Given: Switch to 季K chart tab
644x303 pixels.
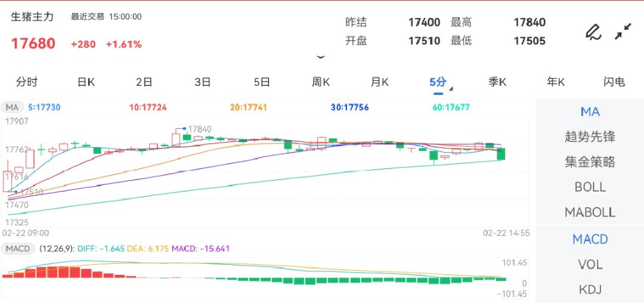Looking at the screenshot, I should pyautogui.click(x=497, y=82).
